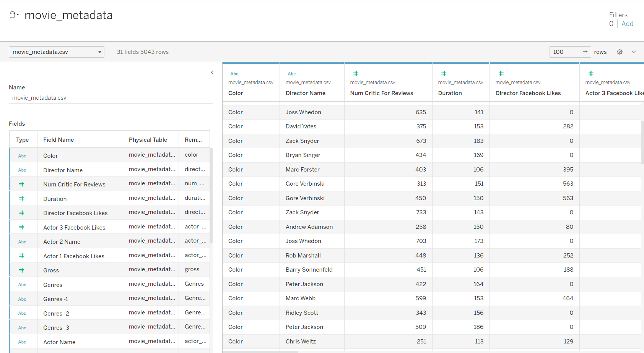Open the settings gear next to rows
The height and width of the screenshot is (353, 644).
620,52
